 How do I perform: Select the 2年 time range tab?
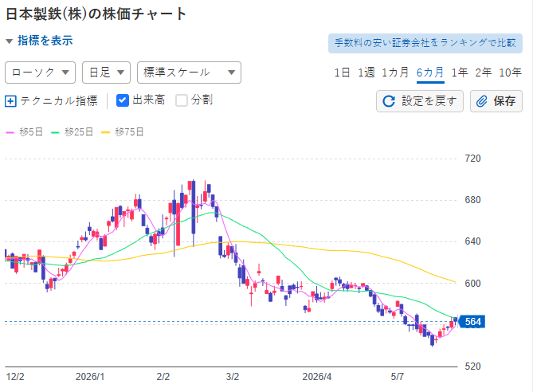click(x=484, y=73)
